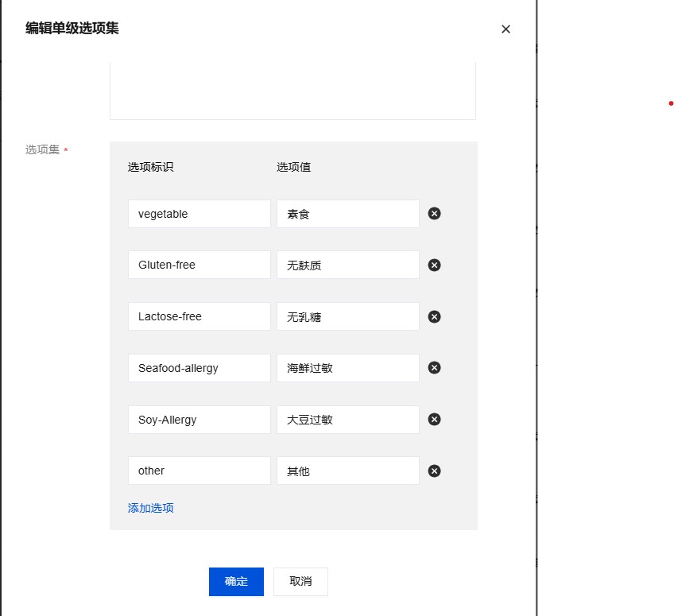The width and height of the screenshot is (674, 616).
Task: Confirm changes with the 确定 button
Action: [x=236, y=581]
